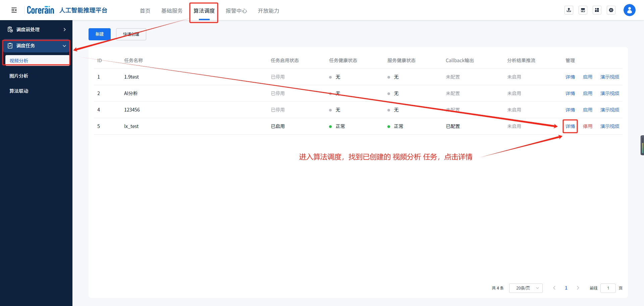
Task: Click the Corerain logo
Action: tap(40, 10)
